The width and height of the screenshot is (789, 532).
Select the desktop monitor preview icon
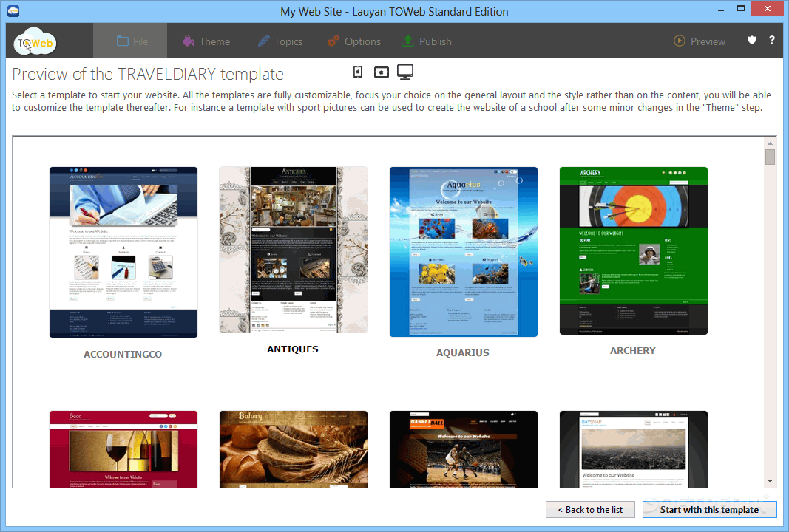coord(405,72)
